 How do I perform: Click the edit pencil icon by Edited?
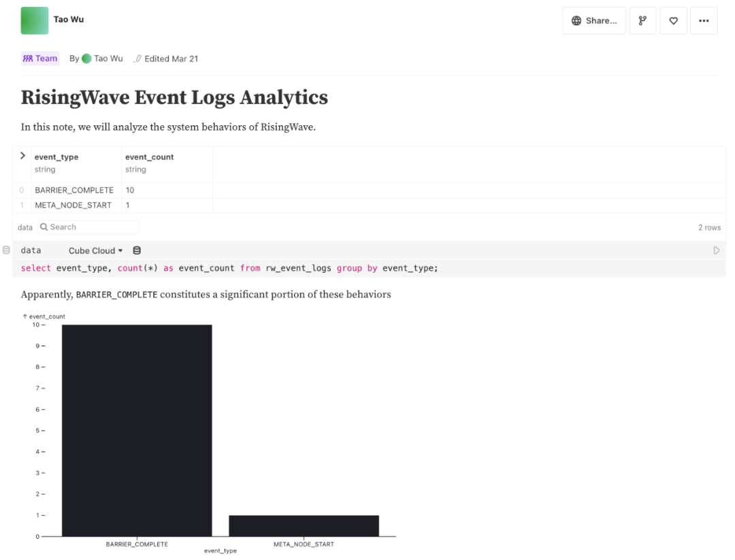[x=137, y=59]
